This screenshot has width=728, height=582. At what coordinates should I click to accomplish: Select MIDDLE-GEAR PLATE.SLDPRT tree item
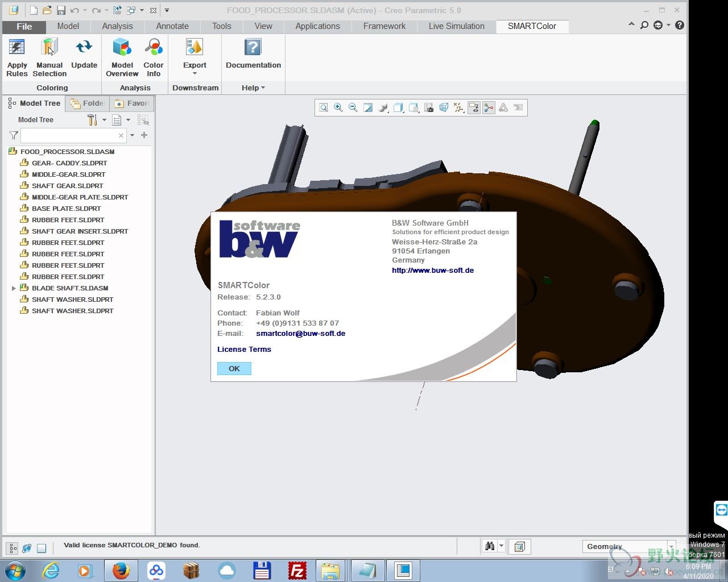point(80,197)
